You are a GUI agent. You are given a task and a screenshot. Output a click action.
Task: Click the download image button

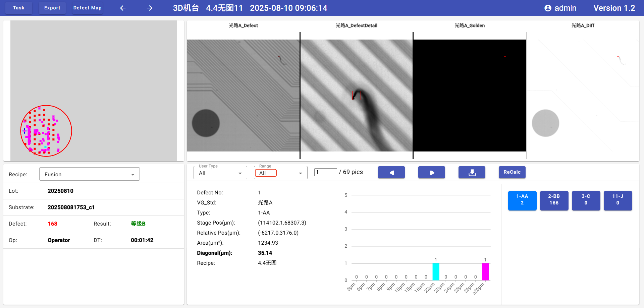(472, 172)
